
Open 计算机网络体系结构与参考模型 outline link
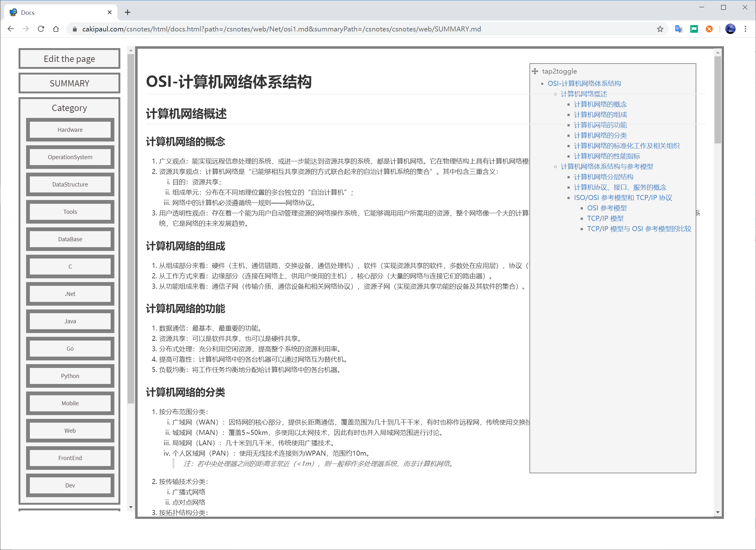tap(607, 166)
